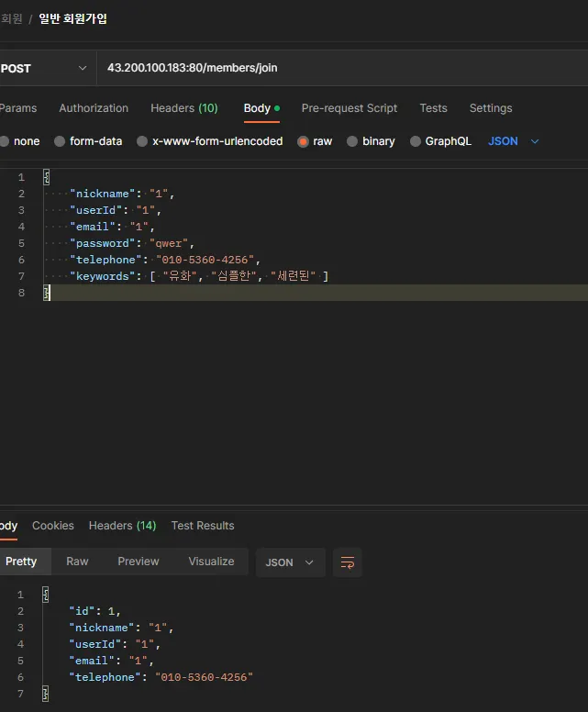Viewport: 588px width, 712px height.
Task: Choose x-www-form-urlencoded body type
Action: [x=142, y=141]
